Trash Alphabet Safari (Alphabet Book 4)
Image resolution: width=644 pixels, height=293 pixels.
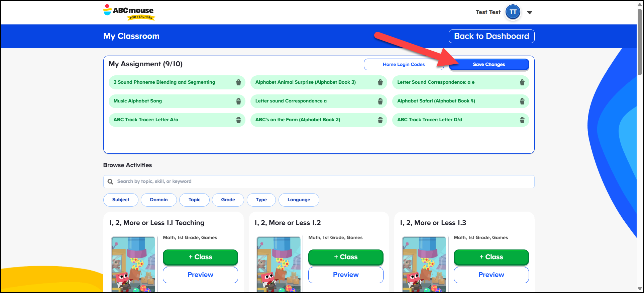(522, 101)
